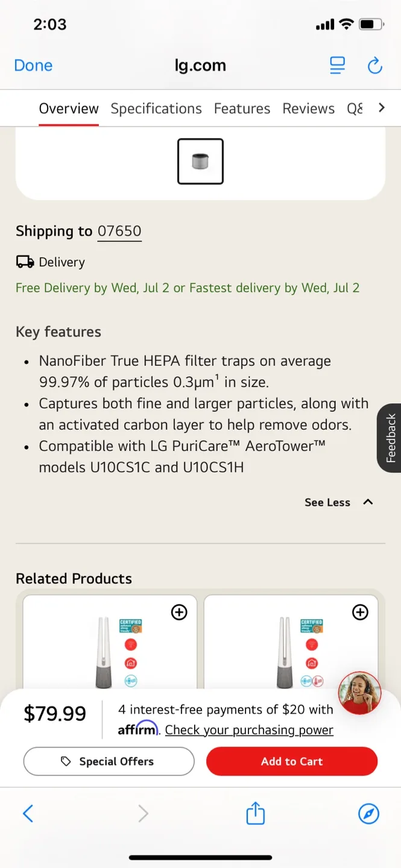Add first related product using its plus icon

(179, 612)
